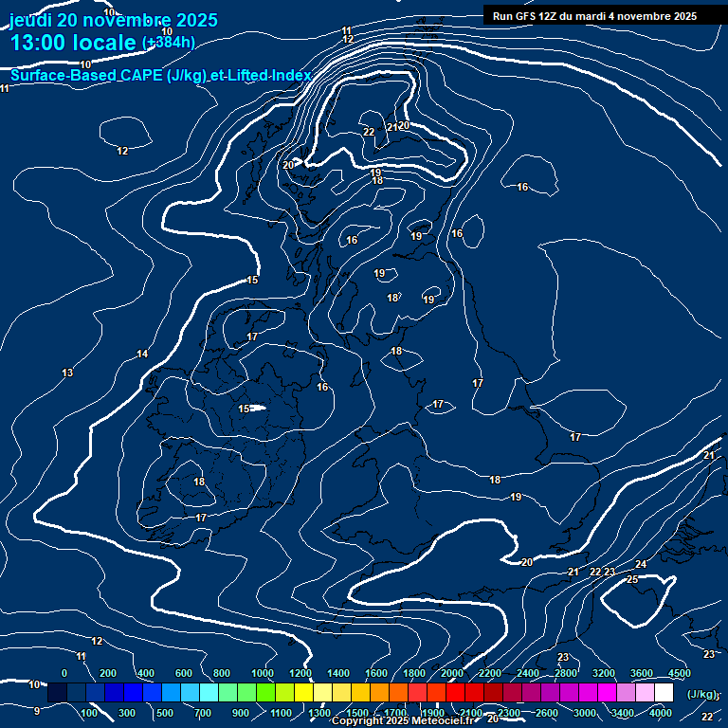Screen dimensions: 728x728
Task: Click the date title jeudi 20 novembre 2025
Action: point(113,20)
